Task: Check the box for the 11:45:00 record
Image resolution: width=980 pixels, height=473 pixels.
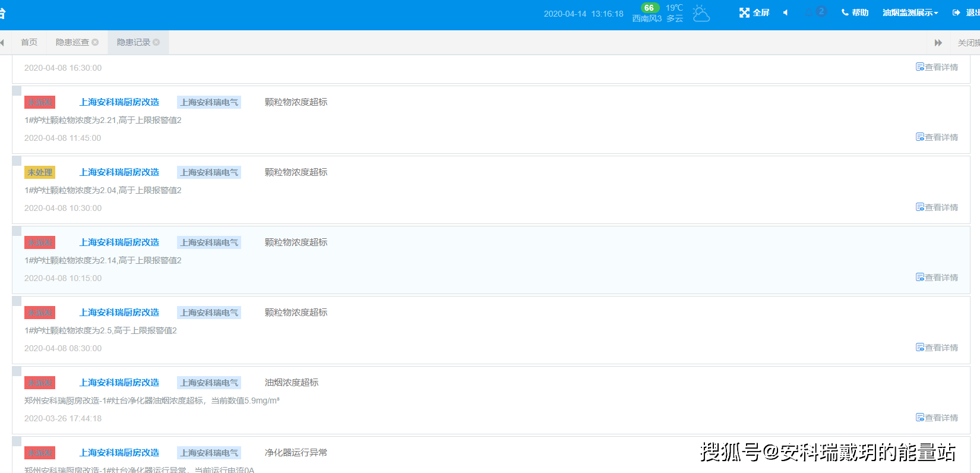Action: point(17,91)
